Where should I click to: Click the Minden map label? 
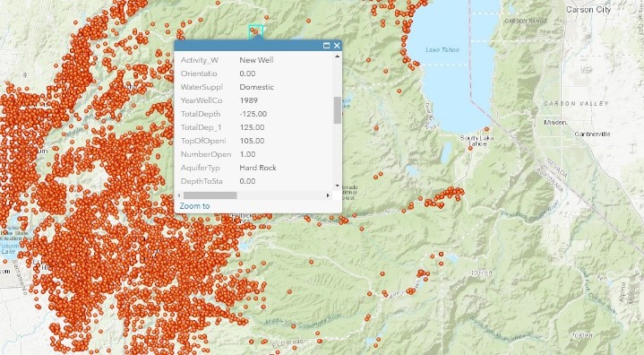click(x=554, y=123)
